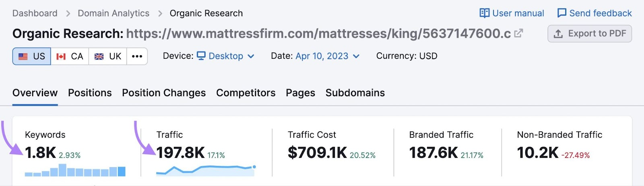Open the Overview tab
The width and height of the screenshot is (644, 186).
click(35, 93)
